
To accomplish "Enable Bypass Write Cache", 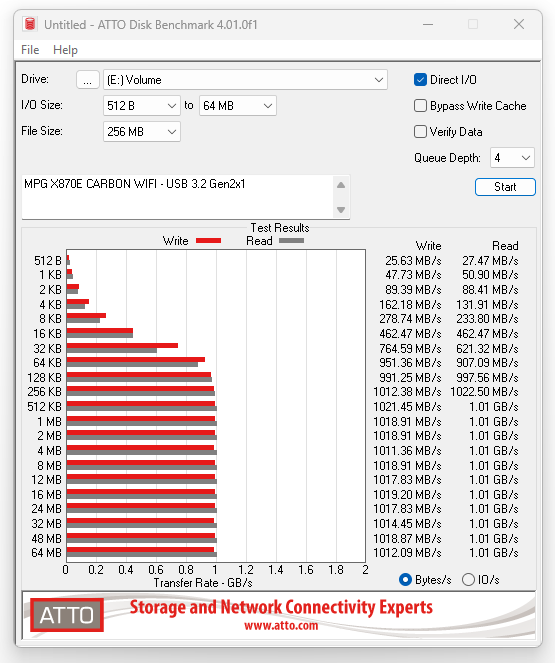I will [x=420, y=106].
